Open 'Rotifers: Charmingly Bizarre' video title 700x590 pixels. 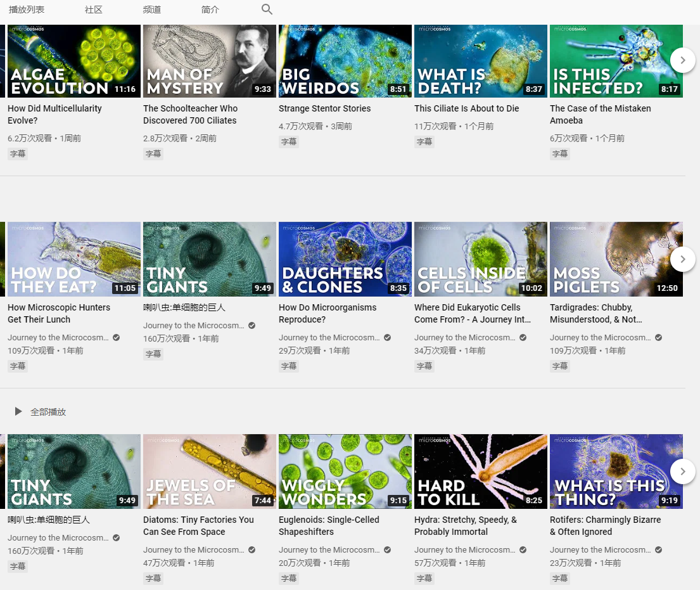tap(606, 526)
